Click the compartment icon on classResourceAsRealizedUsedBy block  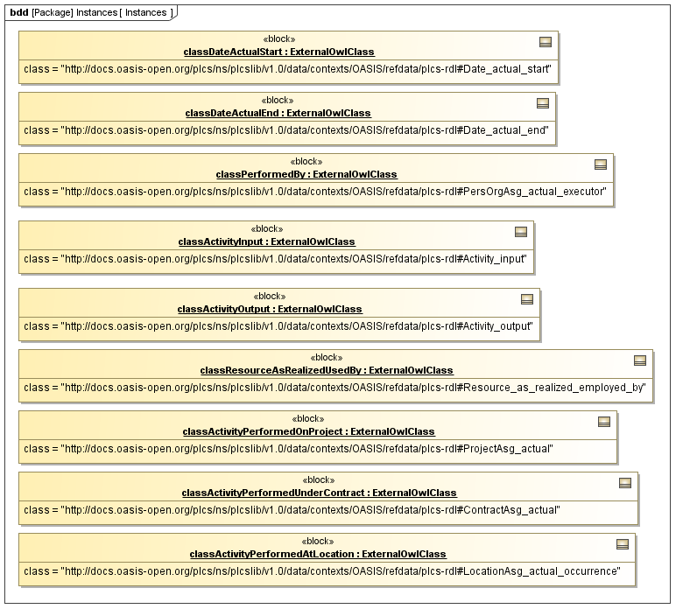640,360
